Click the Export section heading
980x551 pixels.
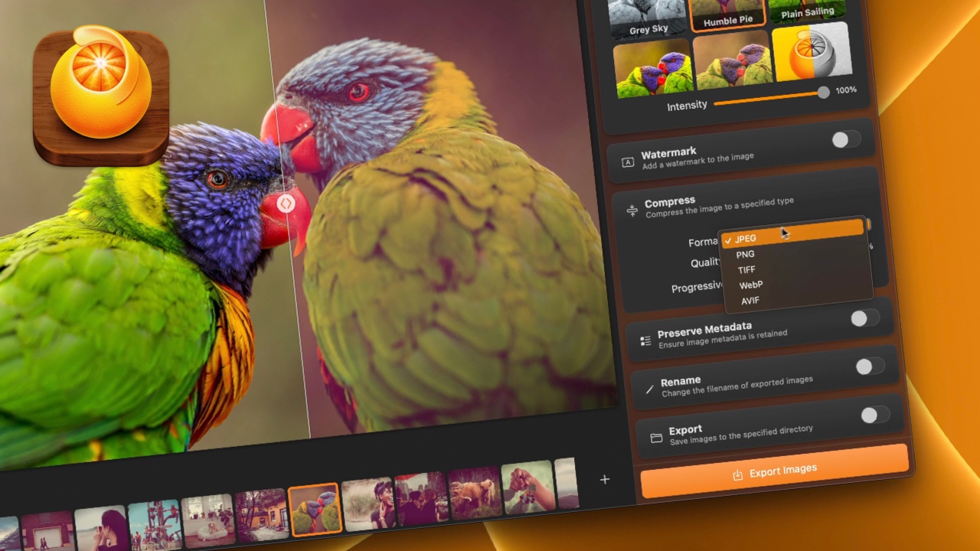point(685,430)
